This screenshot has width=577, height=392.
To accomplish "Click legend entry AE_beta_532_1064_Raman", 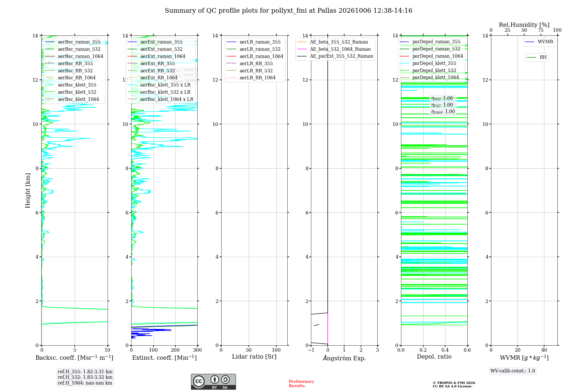I will point(340,49).
